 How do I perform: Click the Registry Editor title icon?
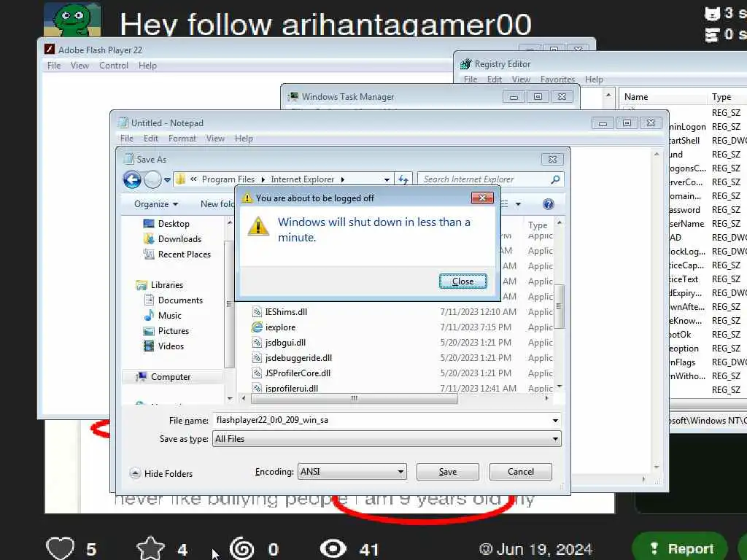(x=465, y=64)
